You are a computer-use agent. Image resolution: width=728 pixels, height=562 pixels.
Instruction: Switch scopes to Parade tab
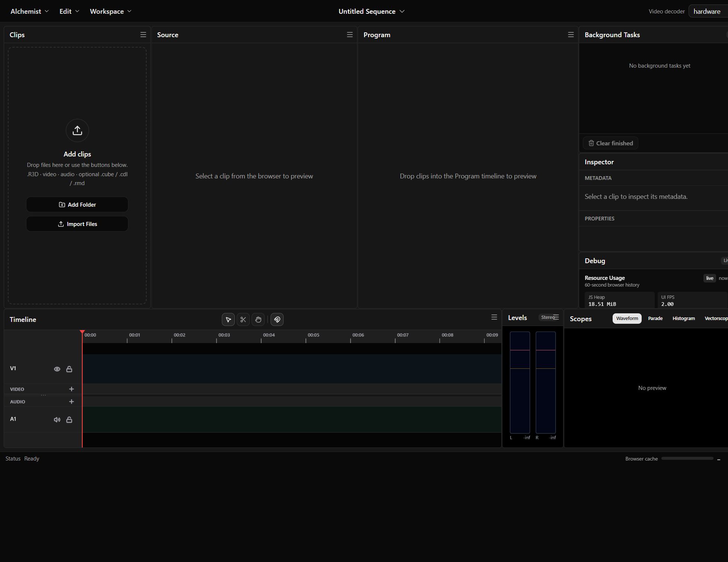click(x=655, y=318)
